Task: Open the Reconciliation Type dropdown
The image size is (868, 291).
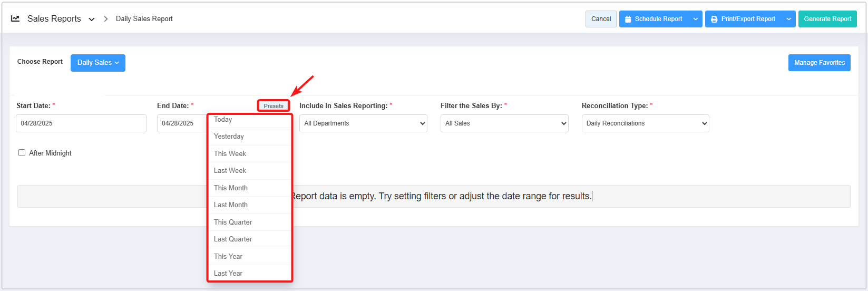Action: pyautogui.click(x=645, y=123)
